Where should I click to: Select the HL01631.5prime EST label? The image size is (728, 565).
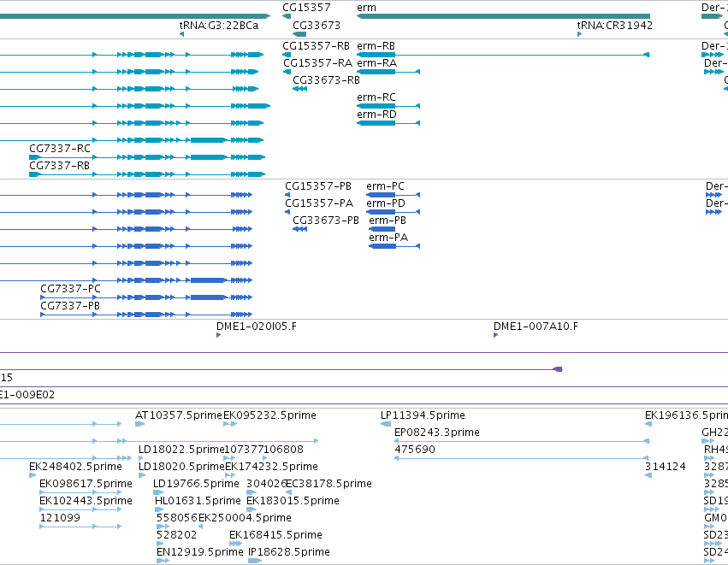[198, 501]
